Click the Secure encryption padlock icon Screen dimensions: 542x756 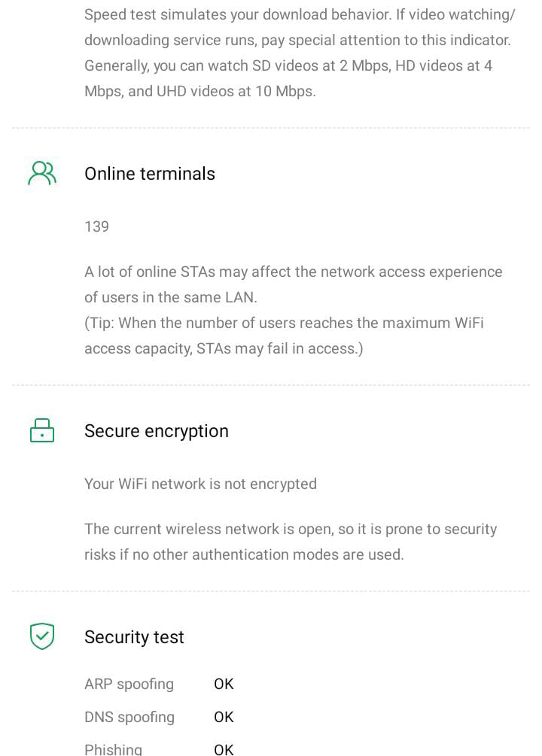[x=42, y=431]
